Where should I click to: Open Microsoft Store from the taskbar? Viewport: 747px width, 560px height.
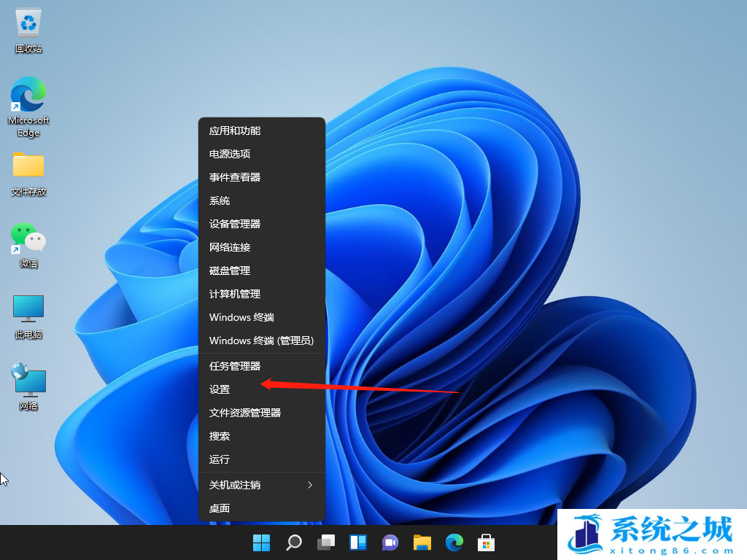[x=486, y=542]
